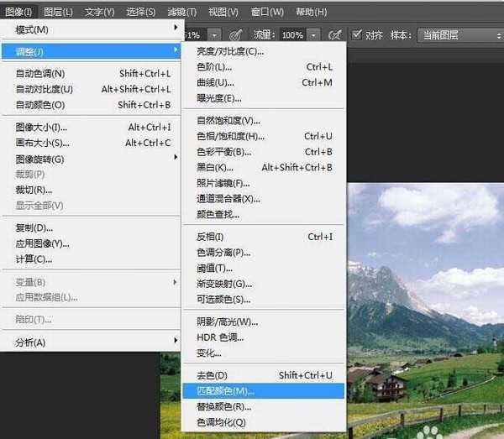Screen dimensions: 504x439
Task: Open the 流量 (flow) 100% dropdown arrow
Action: click(314, 35)
